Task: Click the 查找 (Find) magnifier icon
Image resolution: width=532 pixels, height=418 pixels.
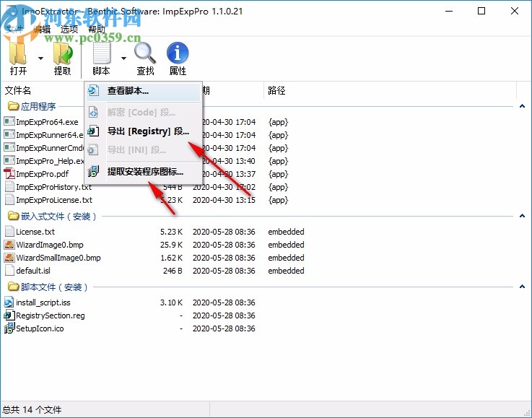Action: (145, 53)
